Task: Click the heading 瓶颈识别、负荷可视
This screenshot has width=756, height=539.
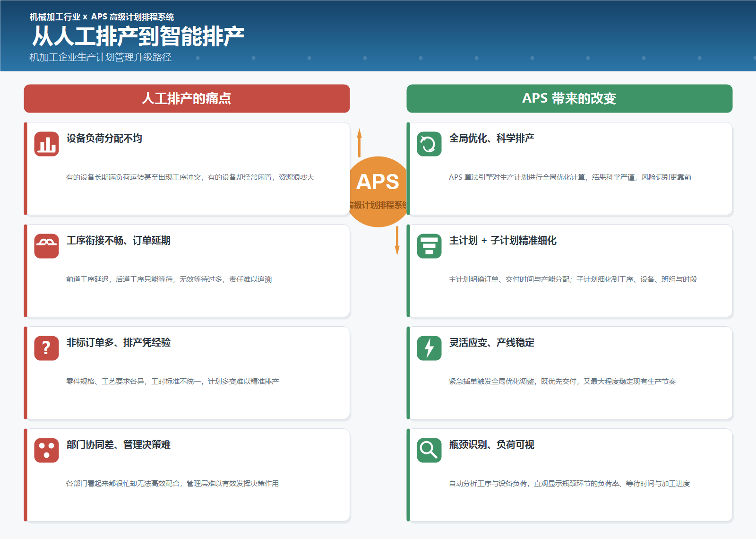Action: tap(491, 444)
